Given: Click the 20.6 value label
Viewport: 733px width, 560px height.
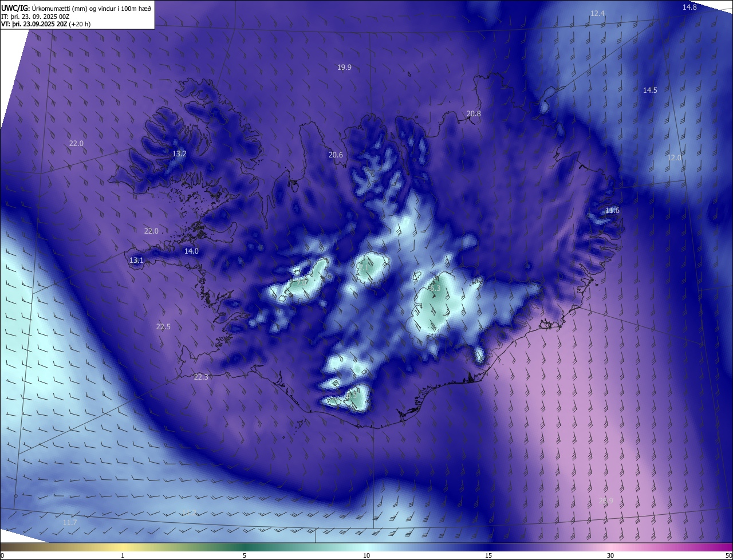Looking at the screenshot, I should [336, 155].
